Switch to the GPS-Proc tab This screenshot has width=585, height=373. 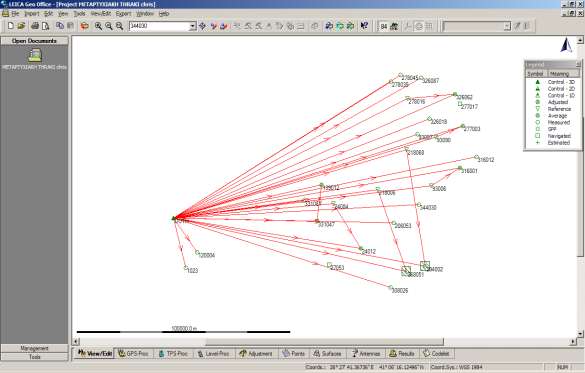coord(134,353)
